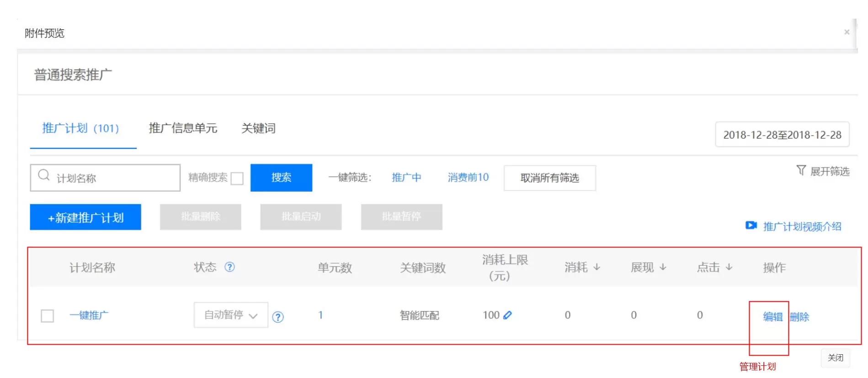
Task: Click the pencil icon to edit budget limit
Action: pos(507,315)
